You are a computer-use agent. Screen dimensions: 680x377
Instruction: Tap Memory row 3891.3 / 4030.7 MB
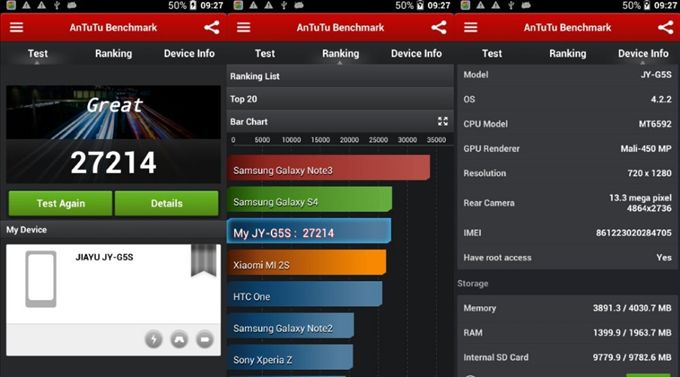click(x=567, y=308)
